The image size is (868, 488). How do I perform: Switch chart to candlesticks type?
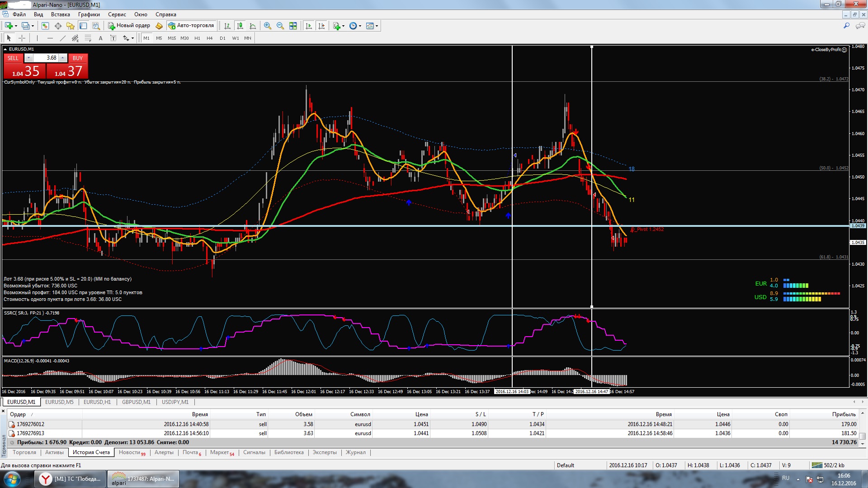[240, 26]
